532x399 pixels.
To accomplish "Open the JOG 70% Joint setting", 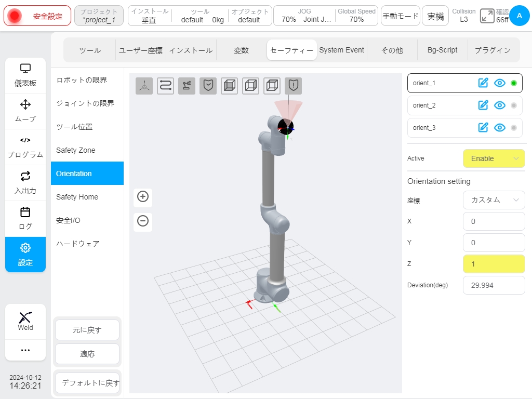I will pos(304,16).
